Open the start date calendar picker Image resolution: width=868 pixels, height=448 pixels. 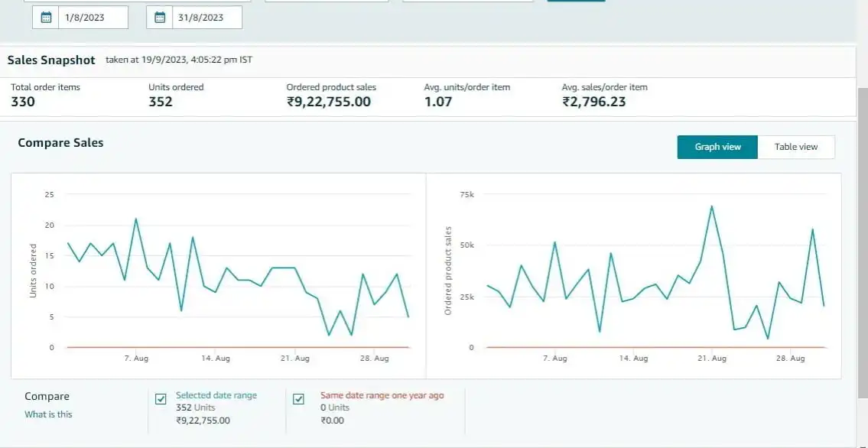[46, 18]
